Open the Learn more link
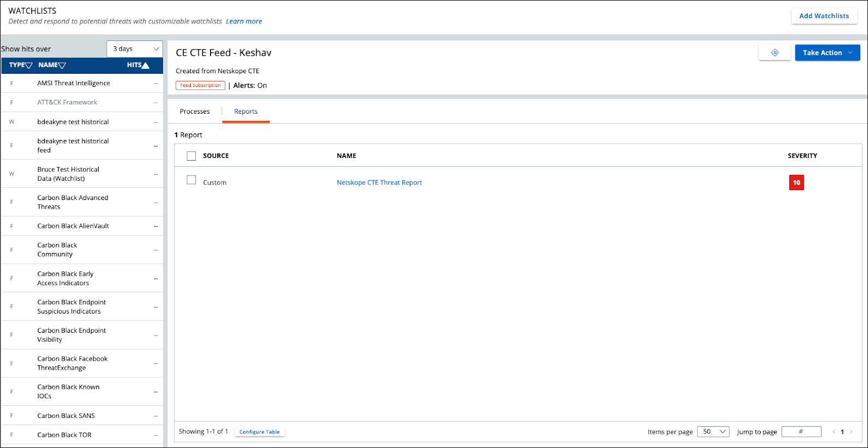Viewport: 868px width, 448px height. tap(244, 21)
